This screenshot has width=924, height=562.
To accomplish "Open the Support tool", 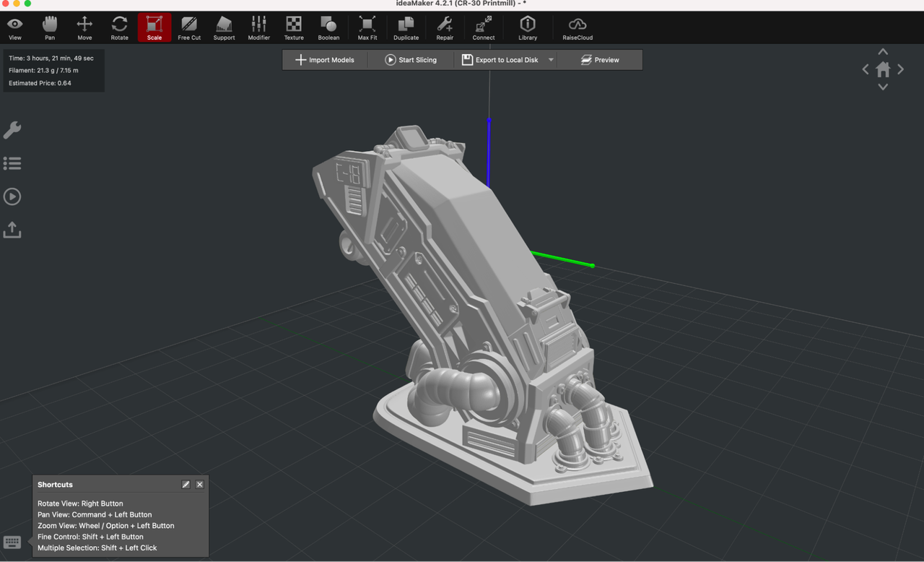I will coord(224,28).
